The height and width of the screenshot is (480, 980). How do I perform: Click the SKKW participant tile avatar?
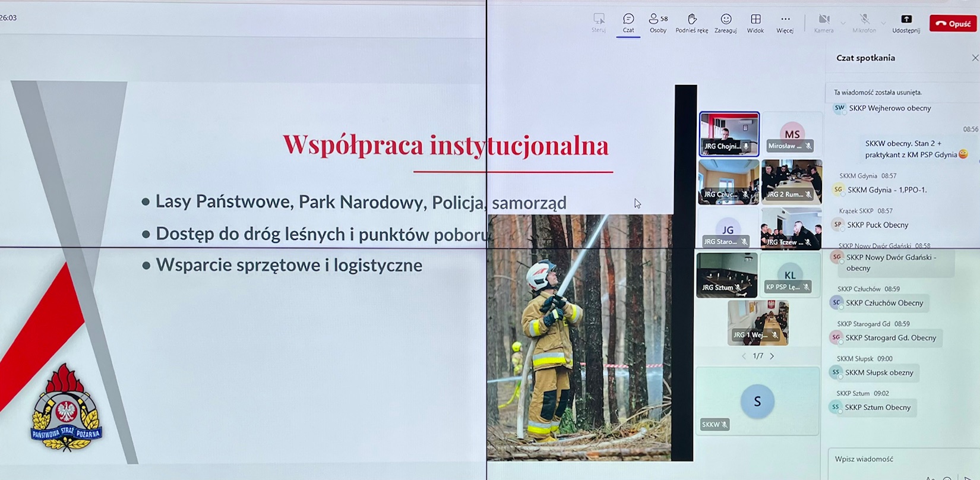[757, 402]
